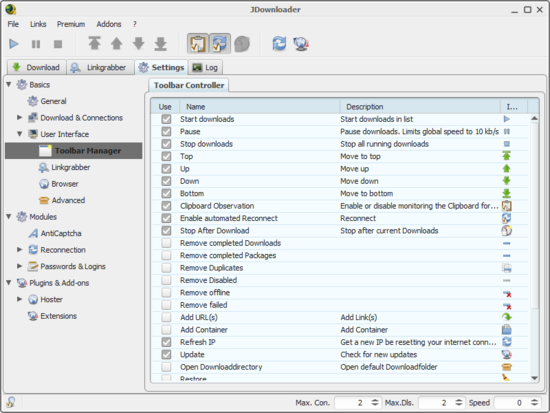550x413 pixels.
Task: Click the Update toolbar icon
Action: pos(301,44)
